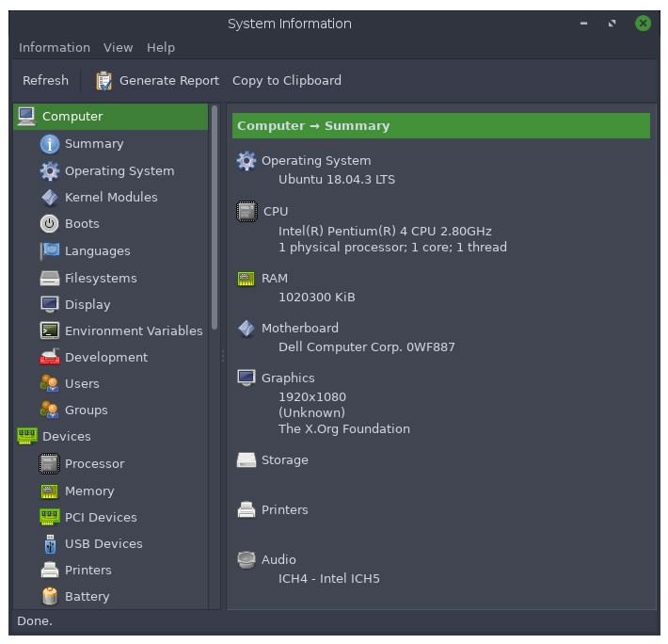Click the 'Computer → Summary' header
This screenshot has height=644, width=668.
tap(441, 126)
